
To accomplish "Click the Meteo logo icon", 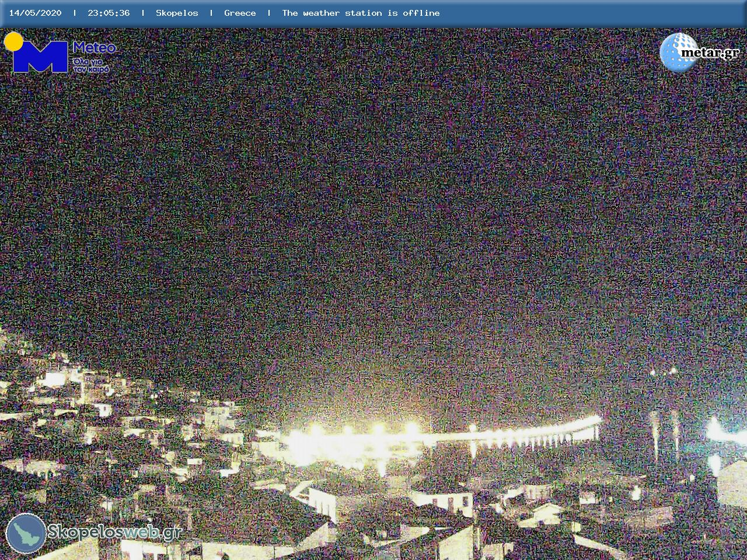I will coord(36,53).
